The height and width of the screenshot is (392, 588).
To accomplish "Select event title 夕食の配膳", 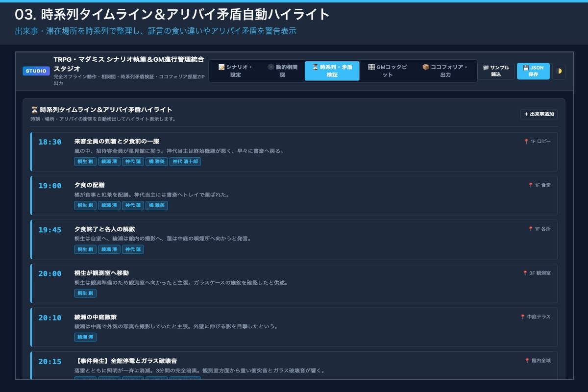I will 89,185.
